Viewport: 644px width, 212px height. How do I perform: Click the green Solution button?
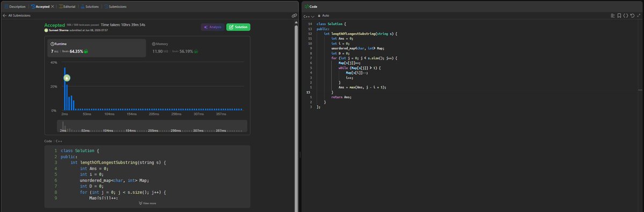click(x=238, y=27)
